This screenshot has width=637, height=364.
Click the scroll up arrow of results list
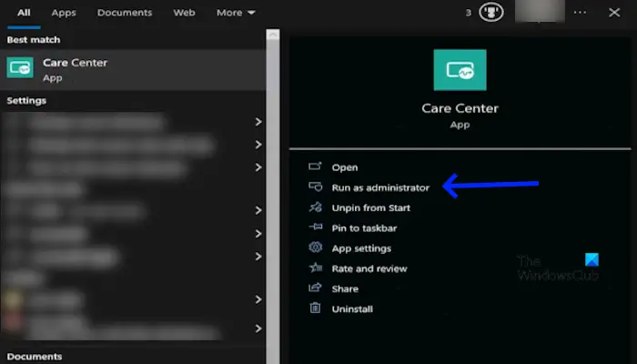273,35
